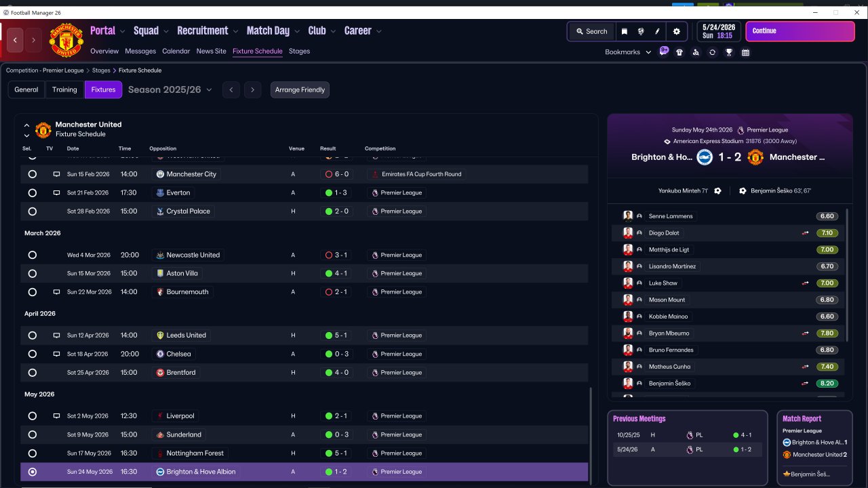Click the TV icon on Liverpool row
868x488 pixels.
(57, 416)
